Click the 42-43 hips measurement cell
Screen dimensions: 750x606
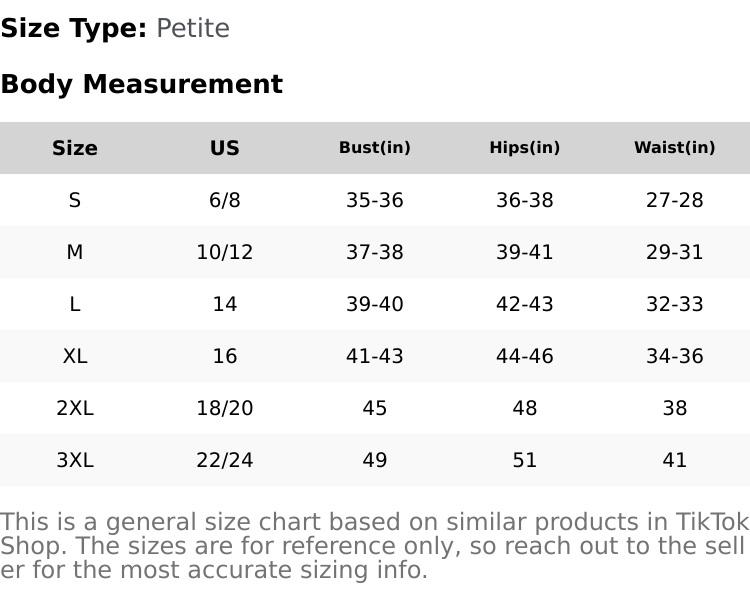coord(525,304)
